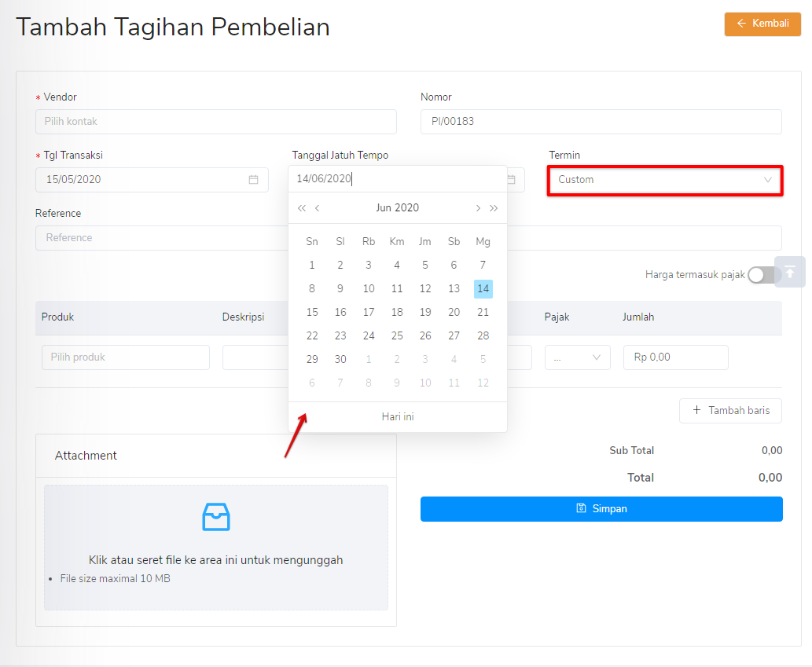Open the Pilih produk selector
The image size is (812, 667).
pos(125,357)
